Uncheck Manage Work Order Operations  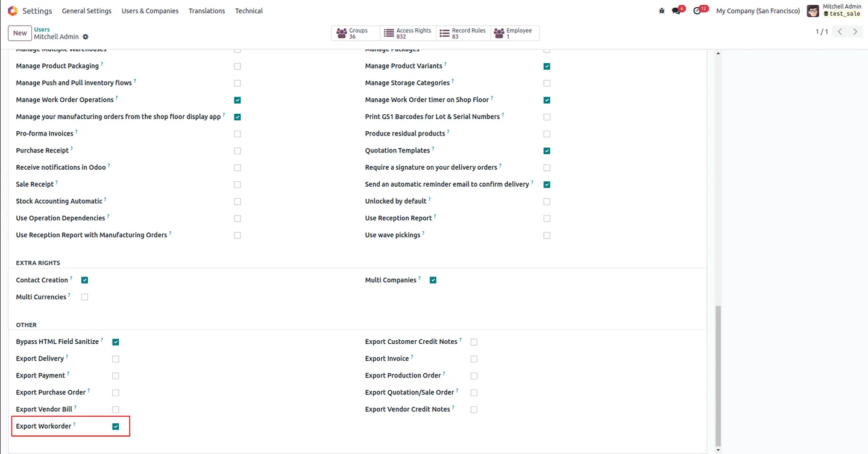point(237,100)
